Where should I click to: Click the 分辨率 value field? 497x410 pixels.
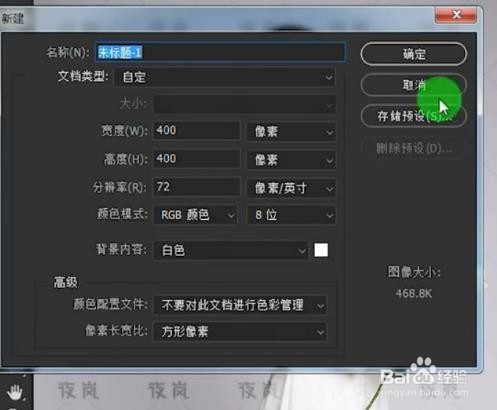coord(196,187)
